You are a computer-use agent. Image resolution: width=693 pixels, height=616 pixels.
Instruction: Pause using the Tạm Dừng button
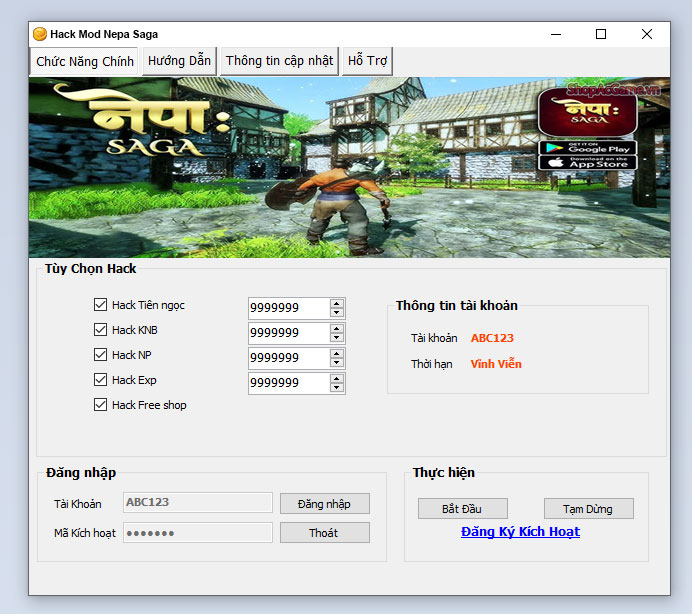(588, 509)
